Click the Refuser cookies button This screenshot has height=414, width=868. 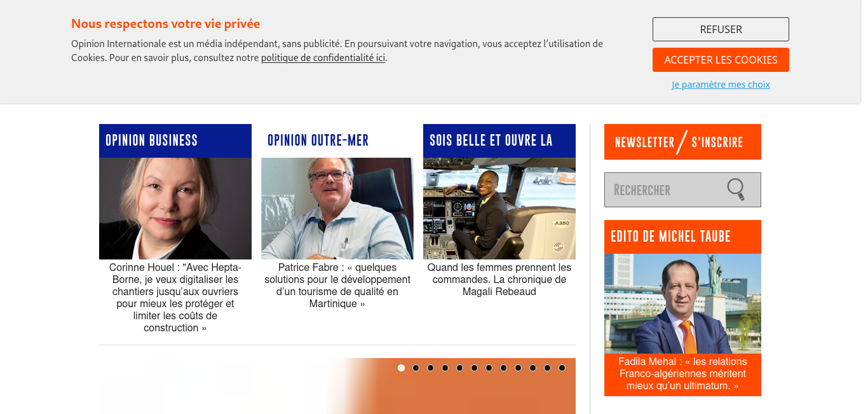click(x=721, y=29)
